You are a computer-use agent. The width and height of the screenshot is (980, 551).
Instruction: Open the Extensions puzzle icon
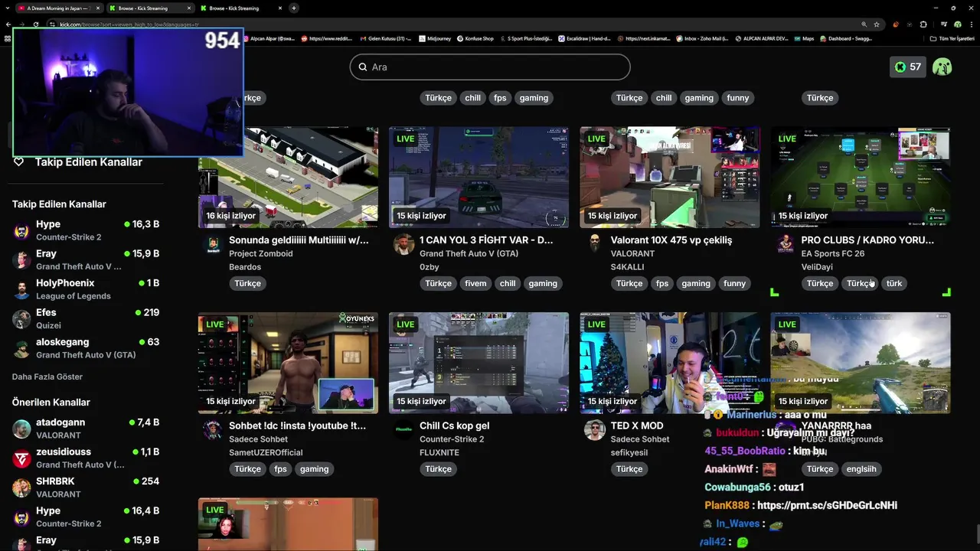[923, 24]
